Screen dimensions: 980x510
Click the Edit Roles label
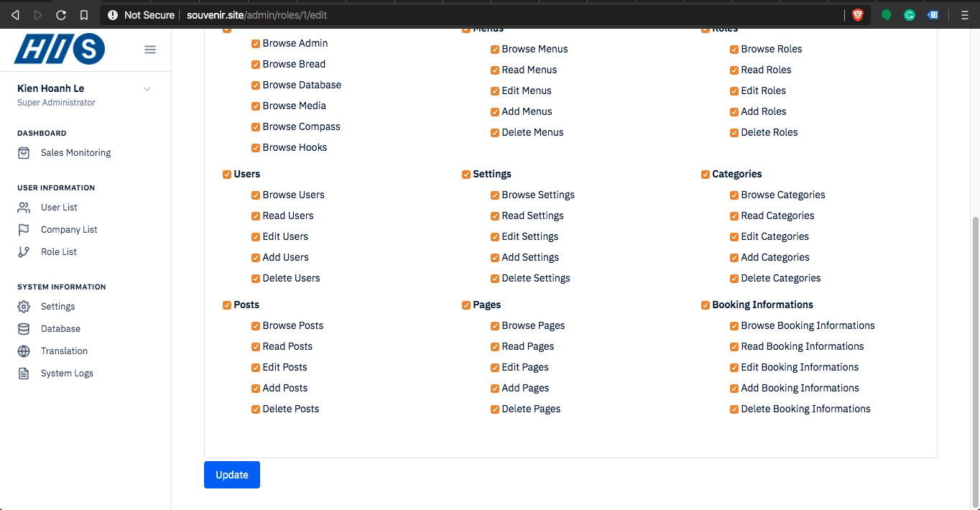764,91
